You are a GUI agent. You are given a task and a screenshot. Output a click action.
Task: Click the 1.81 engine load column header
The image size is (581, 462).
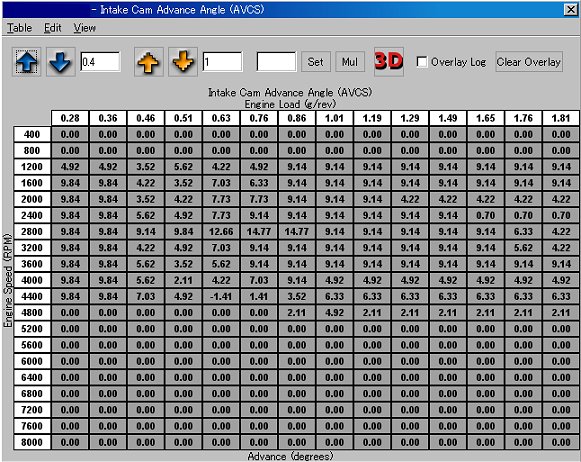tap(561, 118)
